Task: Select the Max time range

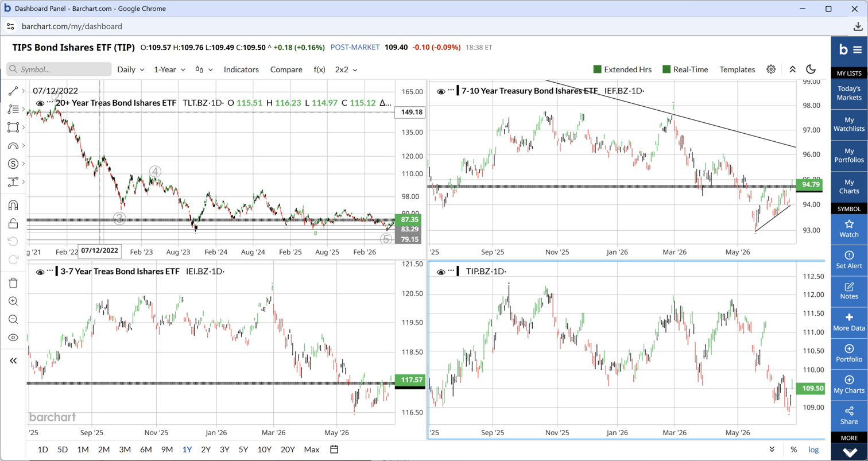Action: 312,450
